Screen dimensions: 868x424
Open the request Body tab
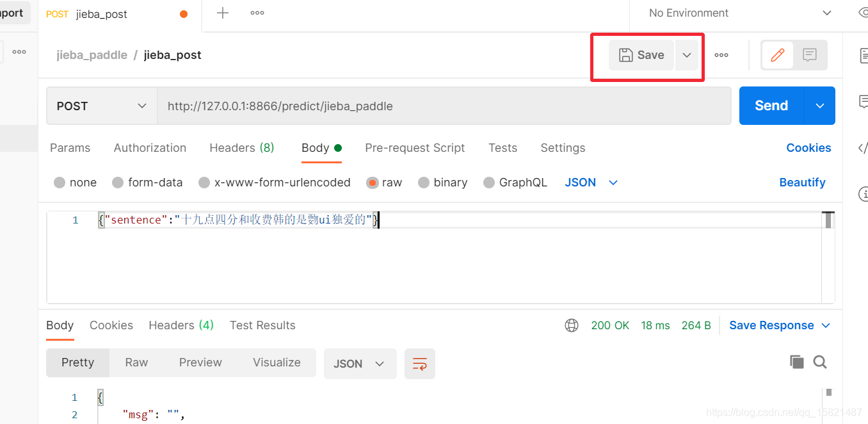(x=321, y=148)
